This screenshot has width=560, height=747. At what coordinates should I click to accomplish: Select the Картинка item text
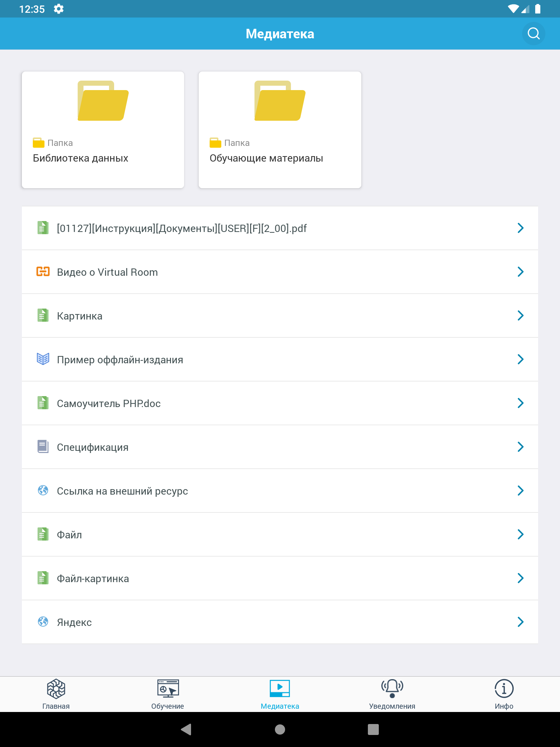point(79,316)
